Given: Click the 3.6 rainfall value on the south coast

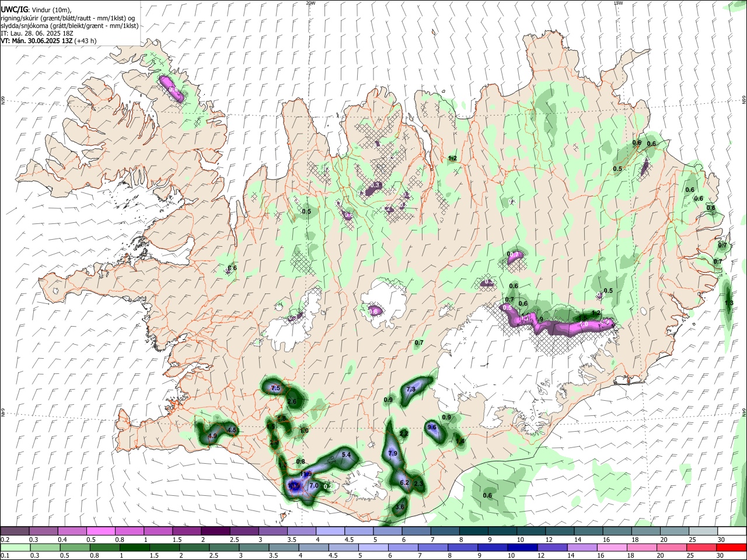Looking at the screenshot, I should 400,508.
